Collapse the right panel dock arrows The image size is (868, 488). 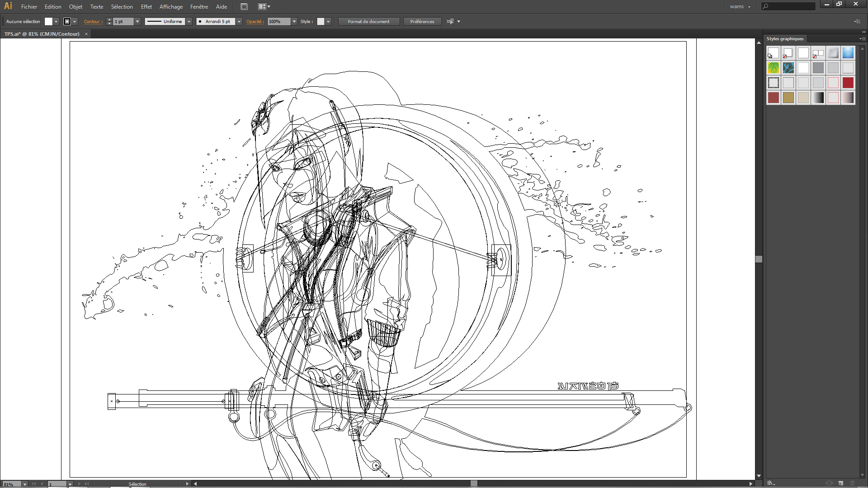click(863, 32)
